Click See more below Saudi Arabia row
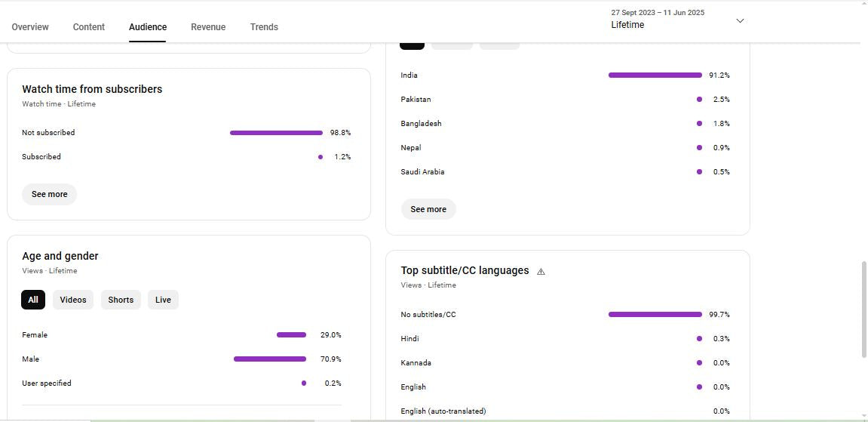The height and width of the screenshot is (422, 868). coord(428,210)
